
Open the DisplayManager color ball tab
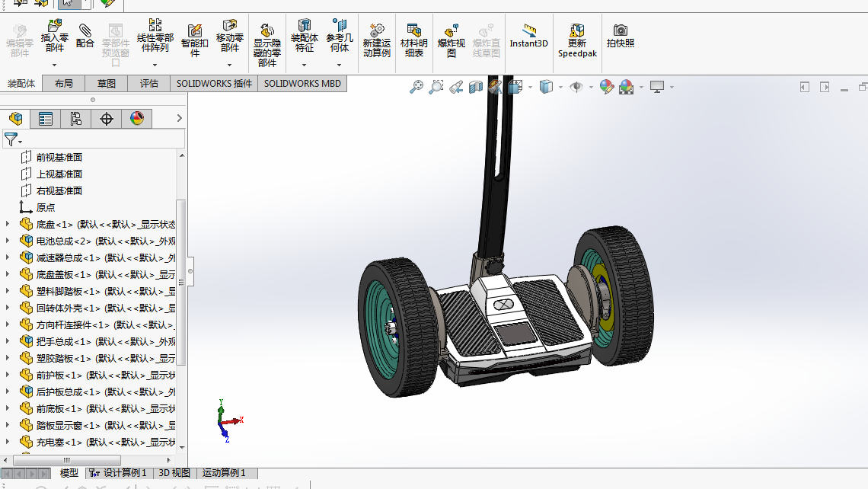(x=137, y=119)
